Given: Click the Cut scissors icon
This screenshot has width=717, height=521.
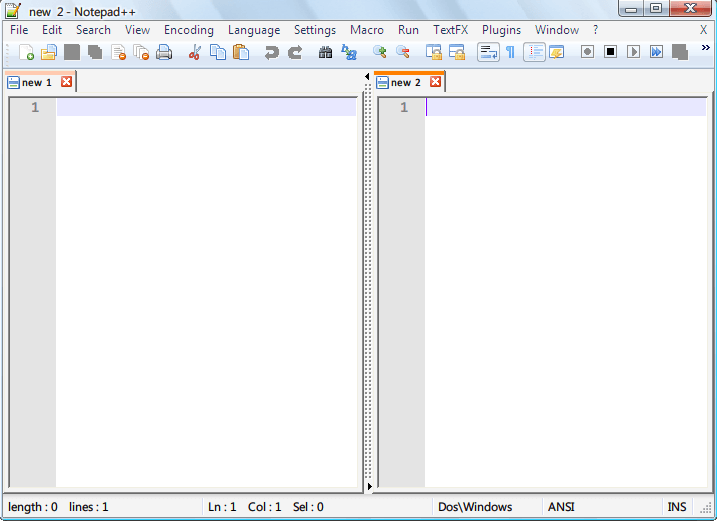Looking at the screenshot, I should (195, 52).
